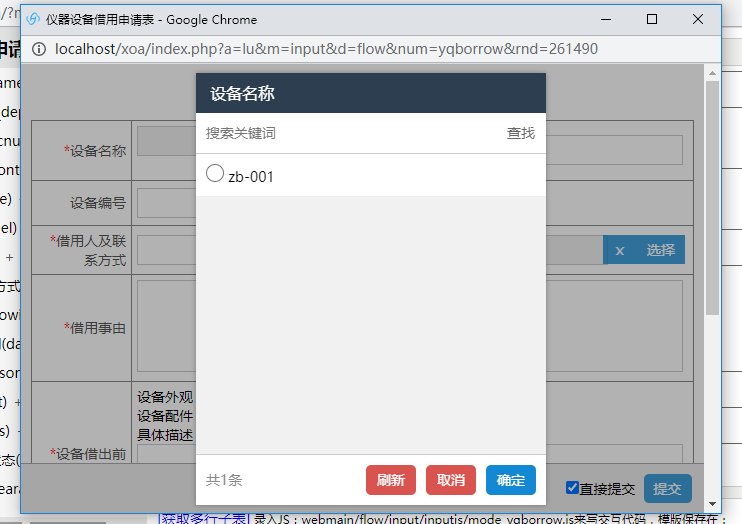Click 查找 to search devices
The image size is (742, 524).
[520, 133]
